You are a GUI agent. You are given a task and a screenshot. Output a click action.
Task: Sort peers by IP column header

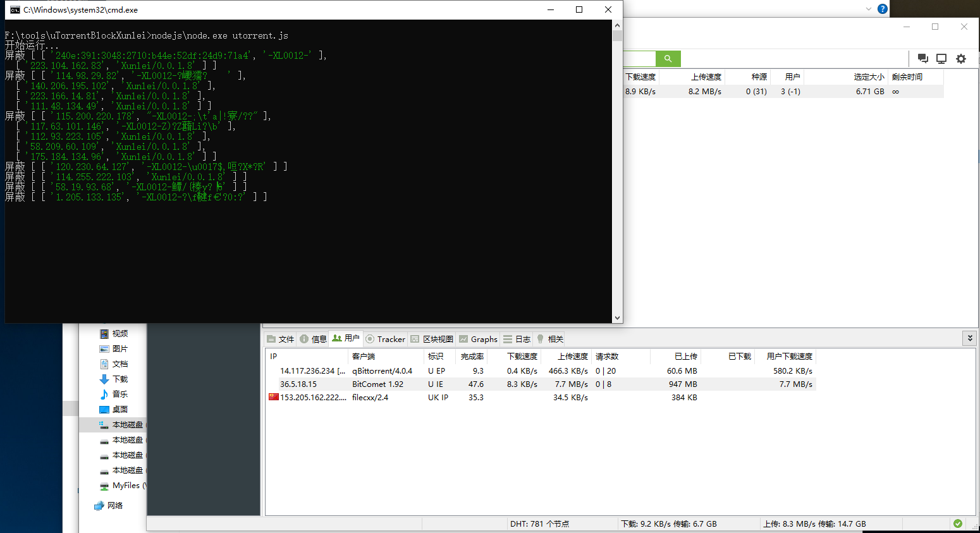pos(307,357)
